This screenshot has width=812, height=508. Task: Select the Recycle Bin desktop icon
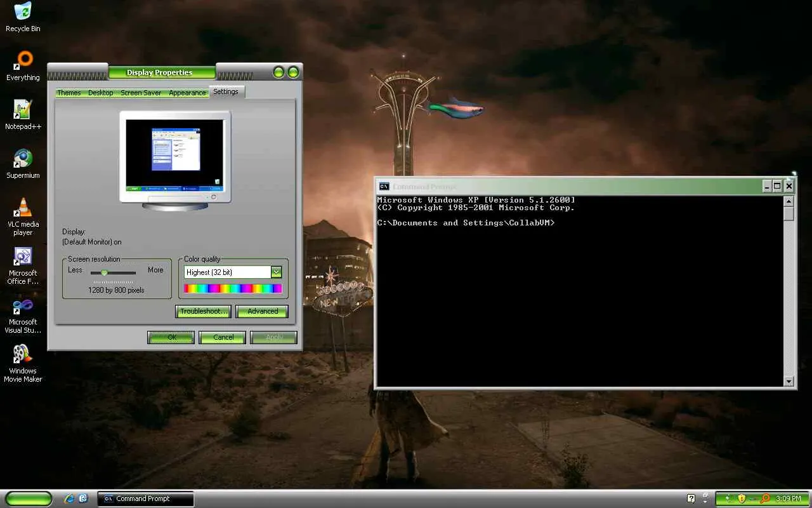tap(23, 17)
